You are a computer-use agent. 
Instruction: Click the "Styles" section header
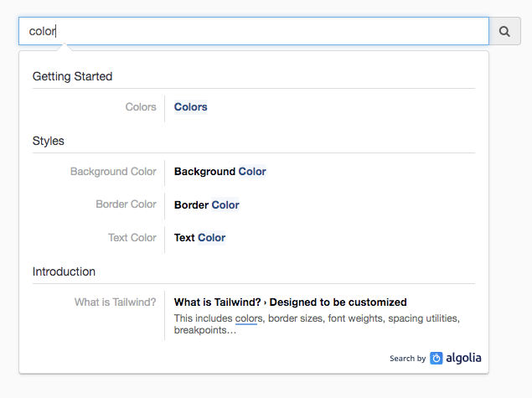tap(49, 141)
